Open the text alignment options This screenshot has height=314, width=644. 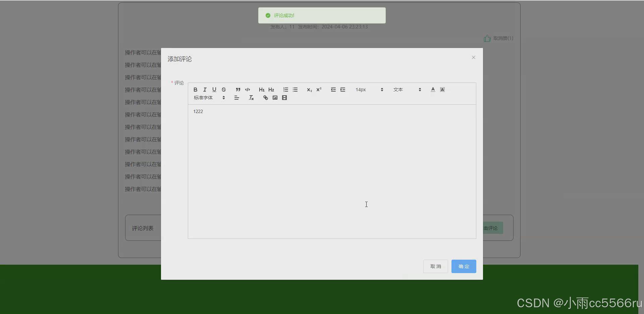237,98
